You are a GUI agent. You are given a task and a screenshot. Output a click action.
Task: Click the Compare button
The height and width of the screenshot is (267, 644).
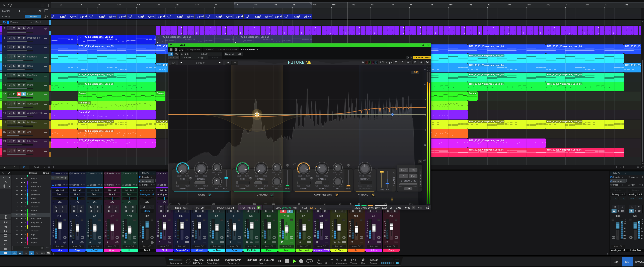point(186,58)
